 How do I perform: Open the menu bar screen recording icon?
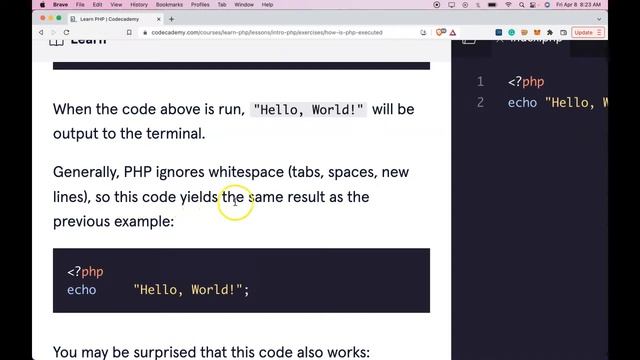436,5
